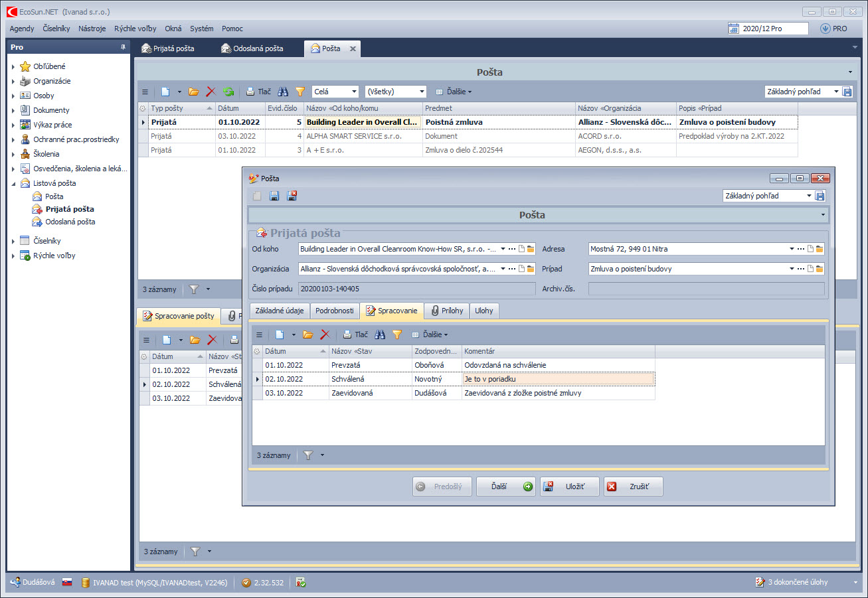Click the database icon in status bar
Viewport: 868px width, 598px height.
click(x=86, y=583)
